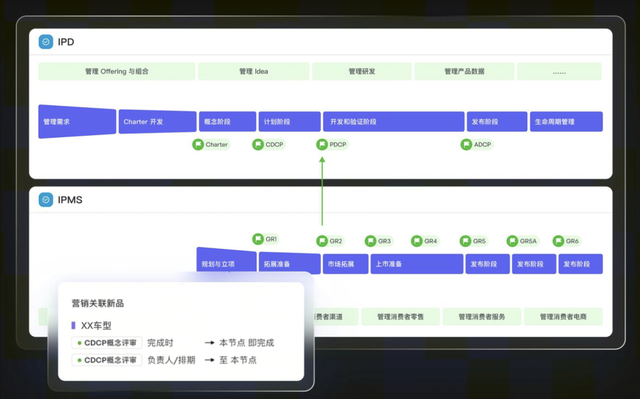
Task: Select the Charter 开发 stage
Action: tap(158, 122)
